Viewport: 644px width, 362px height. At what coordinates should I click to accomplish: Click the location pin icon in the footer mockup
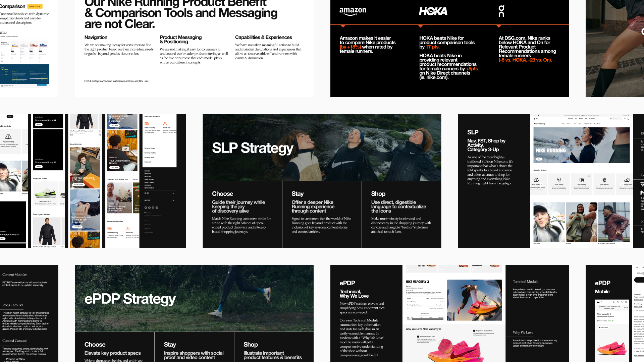click(145, 213)
